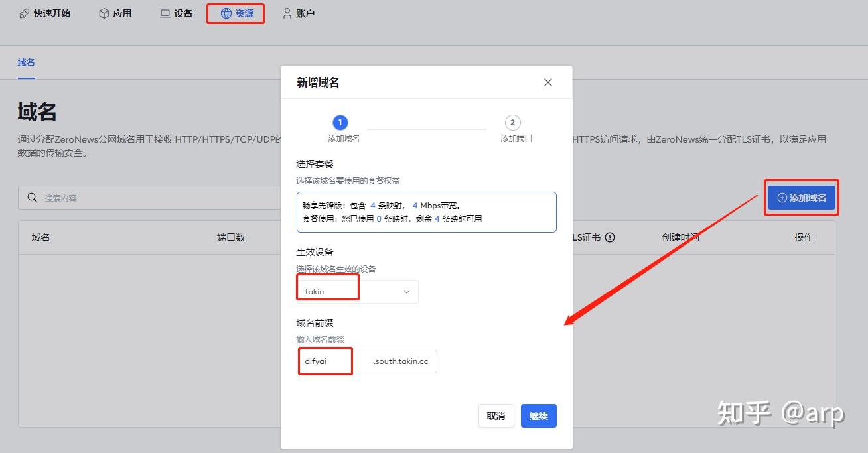Click the question mark icon next to TLS证书
Viewport: 868px width, 453px height.
point(610,237)
